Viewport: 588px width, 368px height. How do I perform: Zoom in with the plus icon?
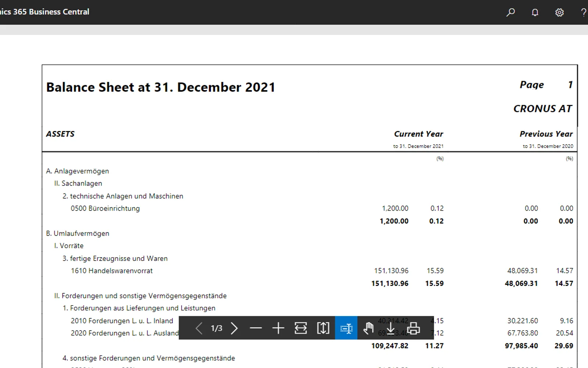pos(278,328)
